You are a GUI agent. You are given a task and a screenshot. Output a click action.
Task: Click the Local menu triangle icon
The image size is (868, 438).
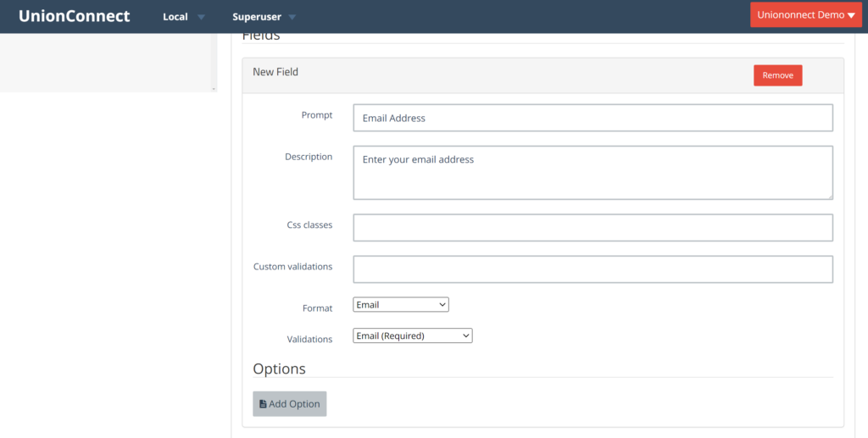(202, 17)
